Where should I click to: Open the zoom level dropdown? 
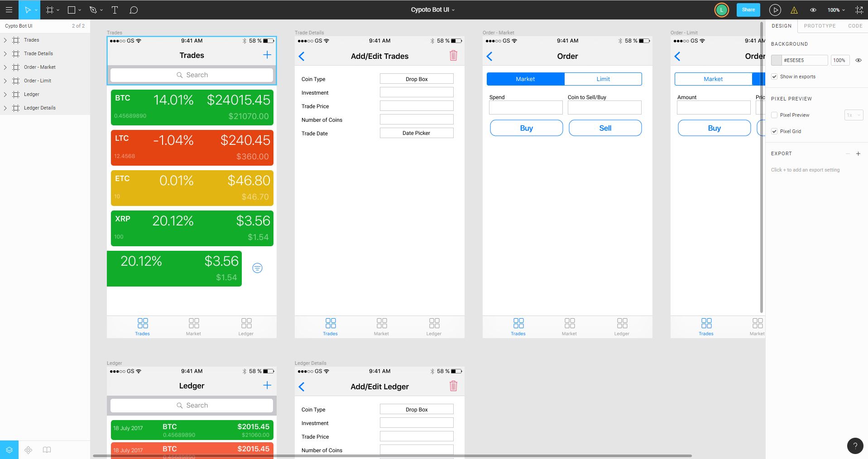click(x=835, y=10)
